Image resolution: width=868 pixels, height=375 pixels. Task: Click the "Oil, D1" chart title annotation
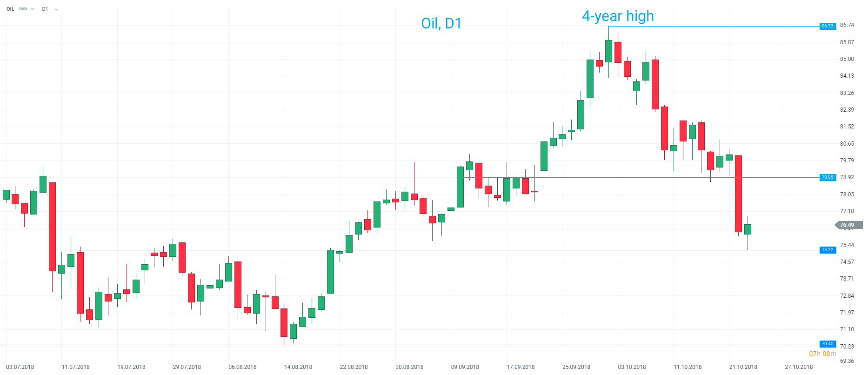click(x=441, y=23)
